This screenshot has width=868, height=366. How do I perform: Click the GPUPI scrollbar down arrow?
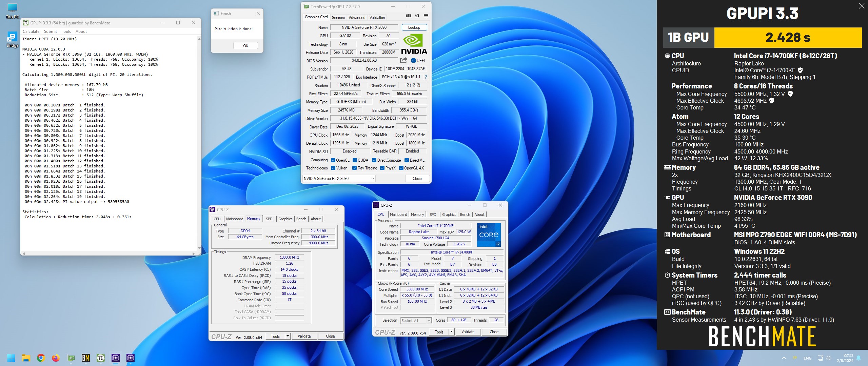[x=199, y=248]
